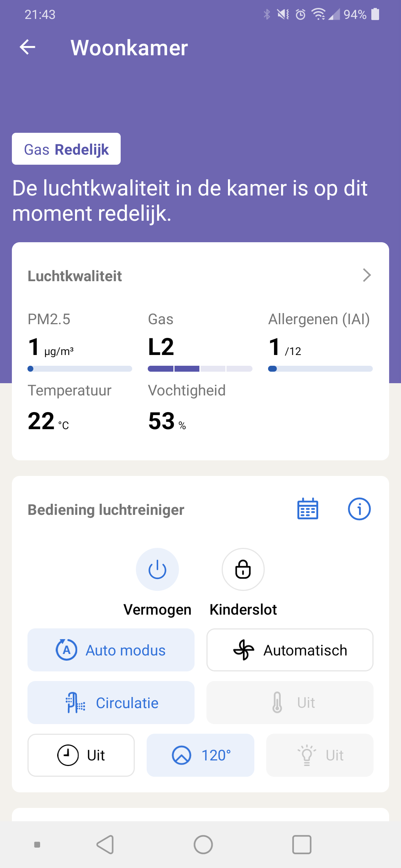Tap the Gas L2 level bar

200,369
